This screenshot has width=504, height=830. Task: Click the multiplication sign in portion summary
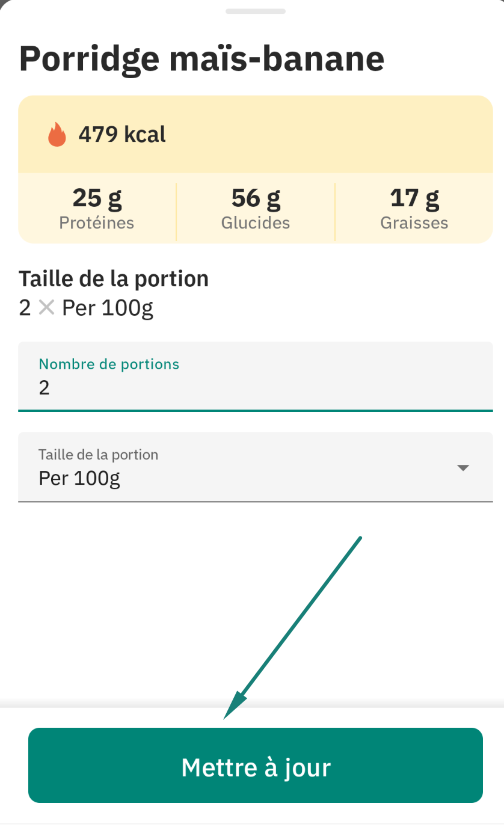click(46, 308)
